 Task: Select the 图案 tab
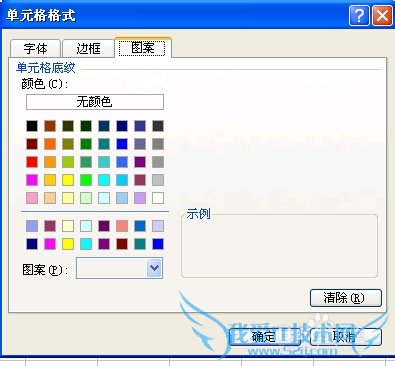143,48
